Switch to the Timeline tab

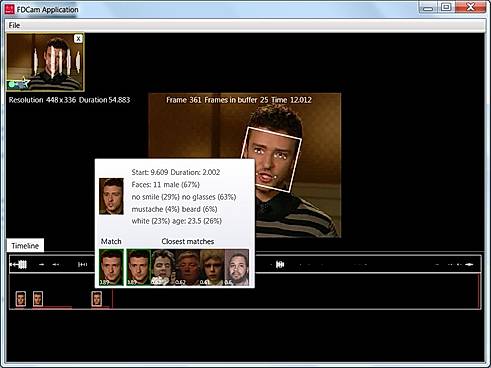point(25,246)
